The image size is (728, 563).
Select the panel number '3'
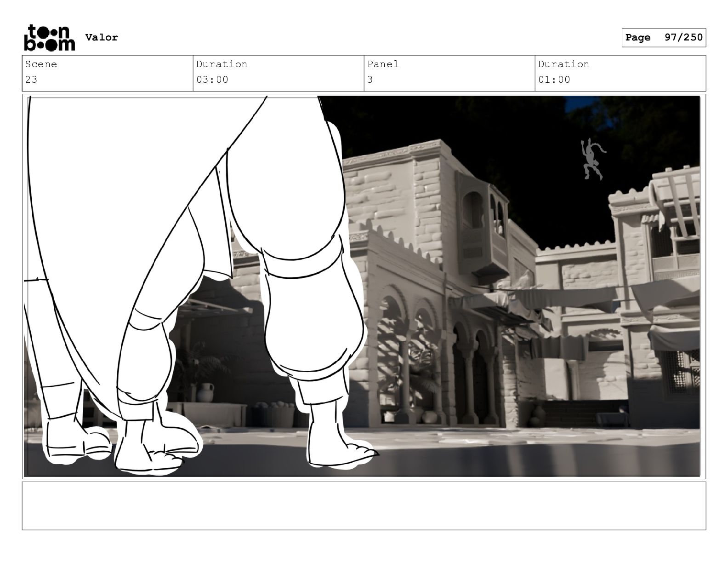[370, 80]
